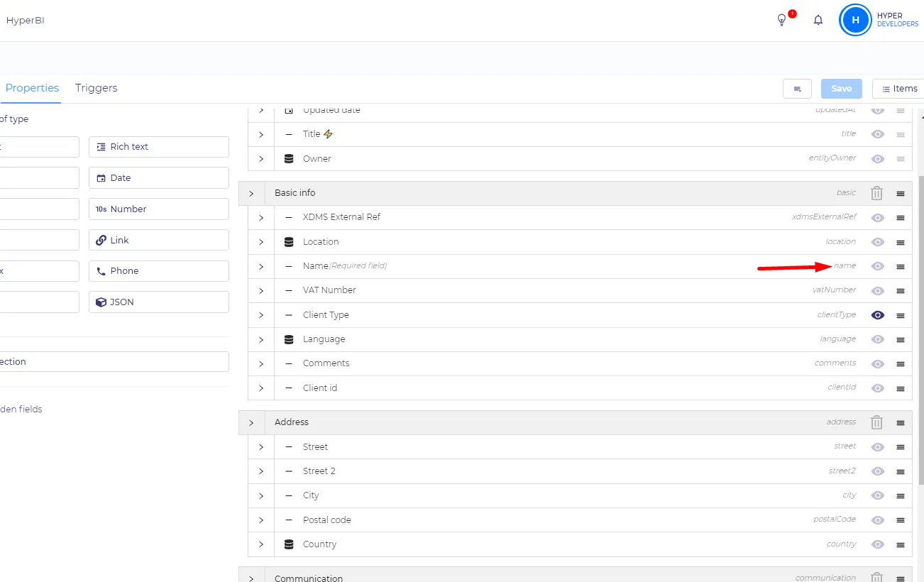Image resolution: width=924 pixels, height=582 pixels.
Task: Click the drag handle on Client Type row
Action: (x=901, y=315)
